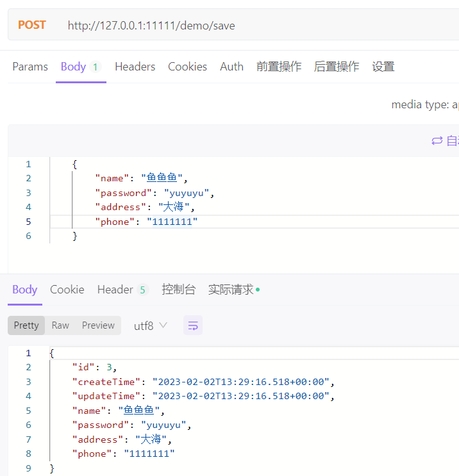The width and height of the screenshot is (459, 476).
Task: Click the "password" key in response
Action: click(x=101, y=425)
